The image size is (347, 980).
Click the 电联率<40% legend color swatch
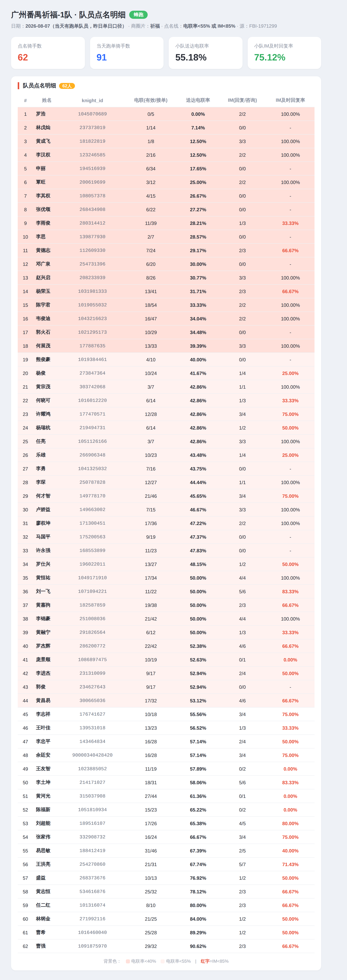(x=128, y=961)
